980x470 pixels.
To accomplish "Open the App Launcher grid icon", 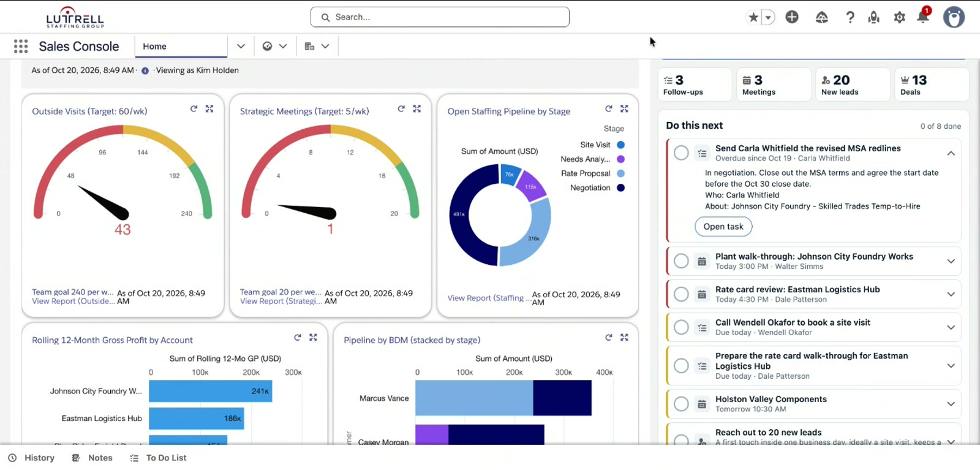I will click(x=21, y=46).
